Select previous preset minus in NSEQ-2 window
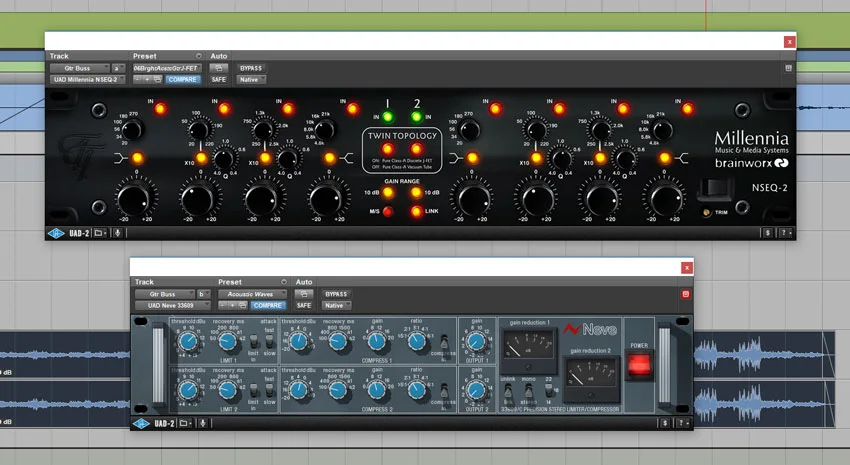Screen dimensions: 850x465 click(138, 80)
